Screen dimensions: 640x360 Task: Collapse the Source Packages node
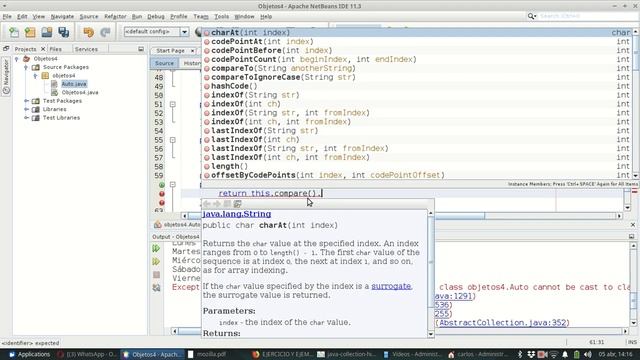[26, 67]
